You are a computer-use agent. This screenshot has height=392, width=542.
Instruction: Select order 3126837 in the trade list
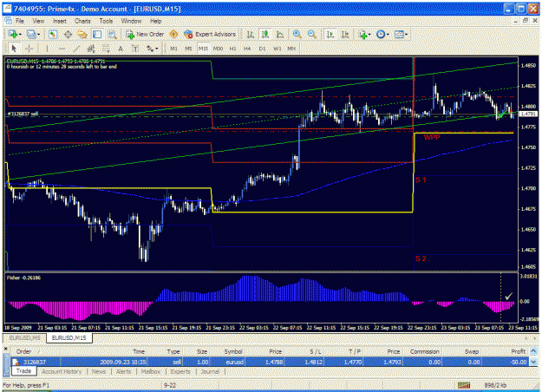click(270, 362)
